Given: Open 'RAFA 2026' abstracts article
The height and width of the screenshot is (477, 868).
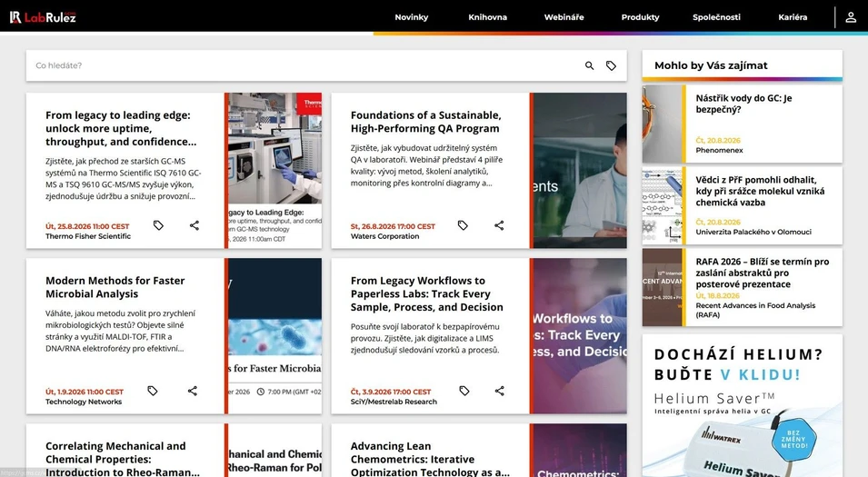Looking at the screenshot, I should [x=763, y=273].
